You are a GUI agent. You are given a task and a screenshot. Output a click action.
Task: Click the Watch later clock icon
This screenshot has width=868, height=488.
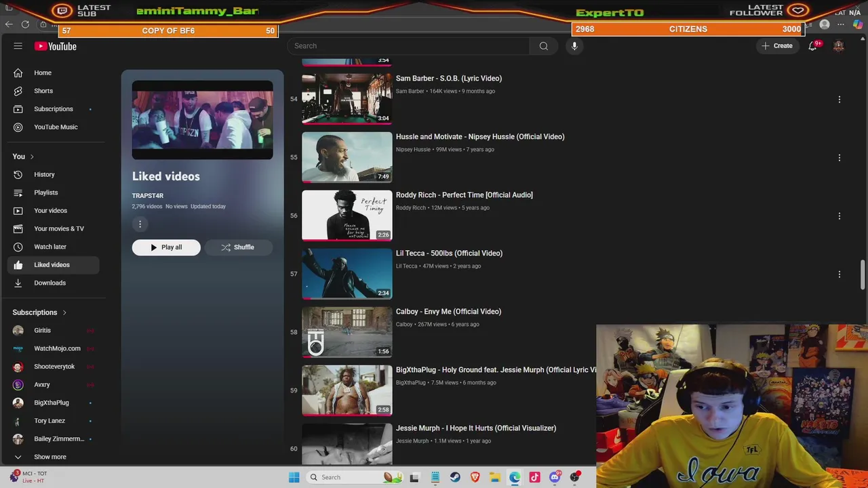[18, 247]
